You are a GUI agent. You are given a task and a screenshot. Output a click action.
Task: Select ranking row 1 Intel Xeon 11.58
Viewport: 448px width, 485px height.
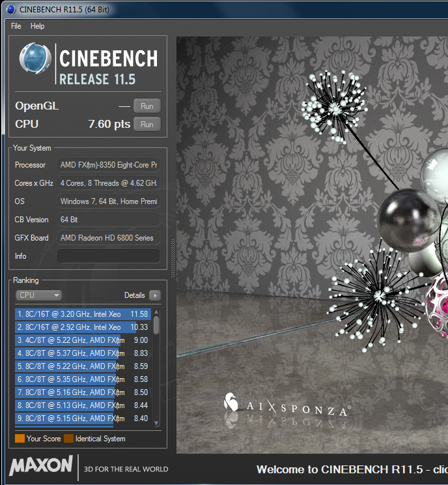83,314
